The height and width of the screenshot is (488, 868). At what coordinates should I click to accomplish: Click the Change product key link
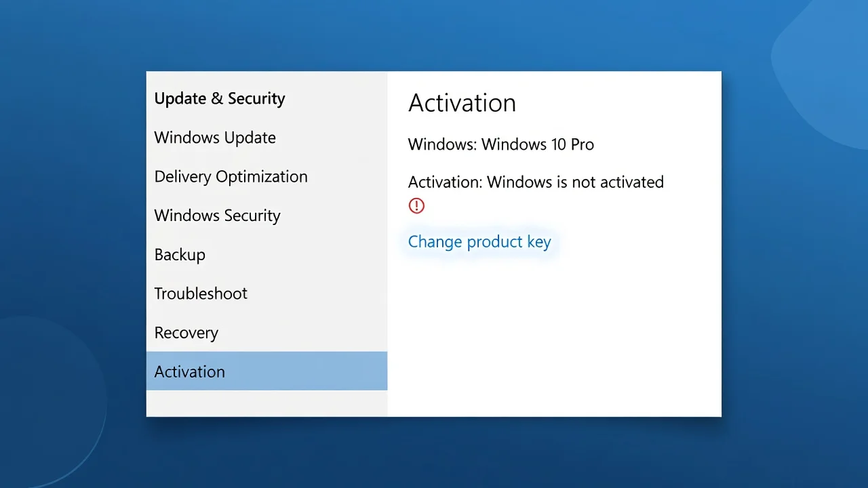479,242
